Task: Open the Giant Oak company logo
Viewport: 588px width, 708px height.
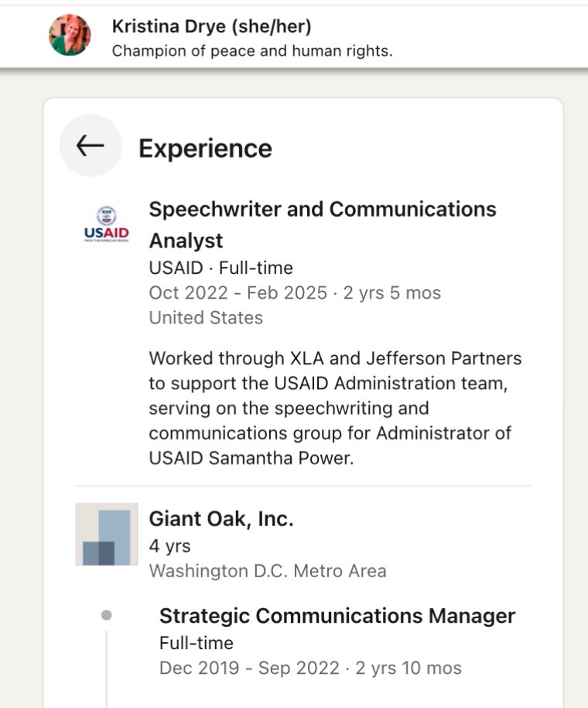Action: tap(106, 534)
